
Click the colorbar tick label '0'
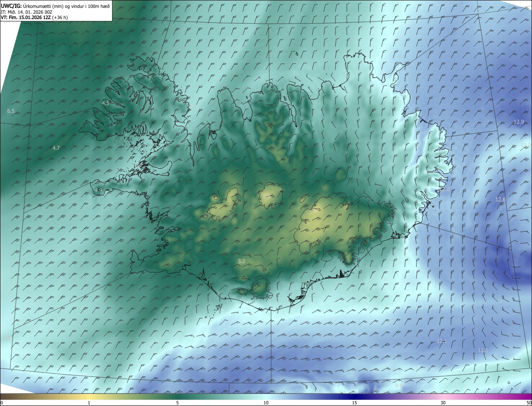pyautogui.click(x=2, y=403)
